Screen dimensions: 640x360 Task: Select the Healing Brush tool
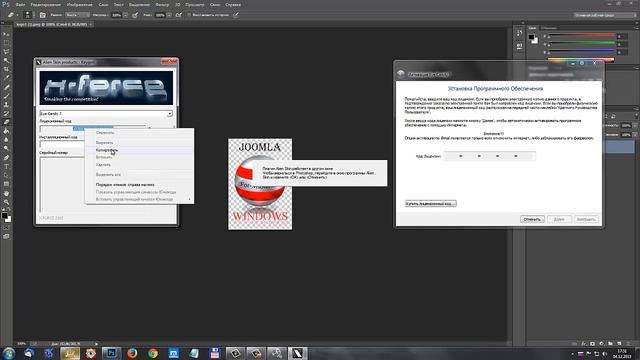coord(6,87)
